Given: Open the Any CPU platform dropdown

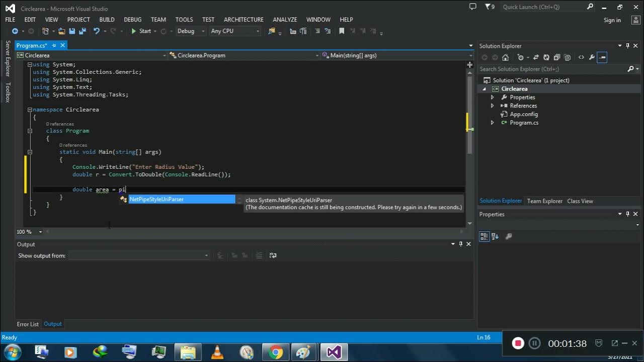Looking at the screenshot, I should (235, 31).
